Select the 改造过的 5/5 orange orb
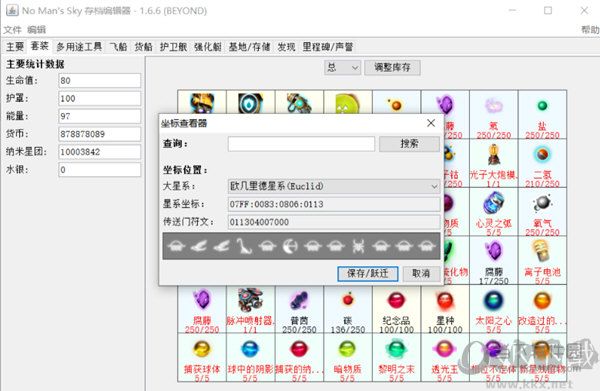This screenshot has width=600, height=391. 542,309
